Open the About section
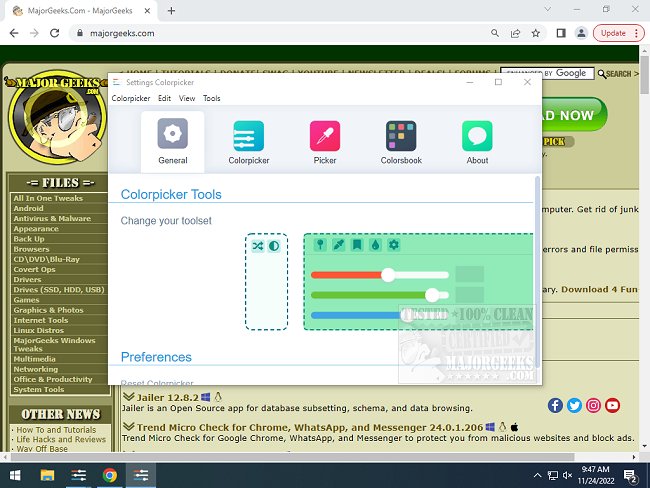The image size is (650, 488). (477, 142)
